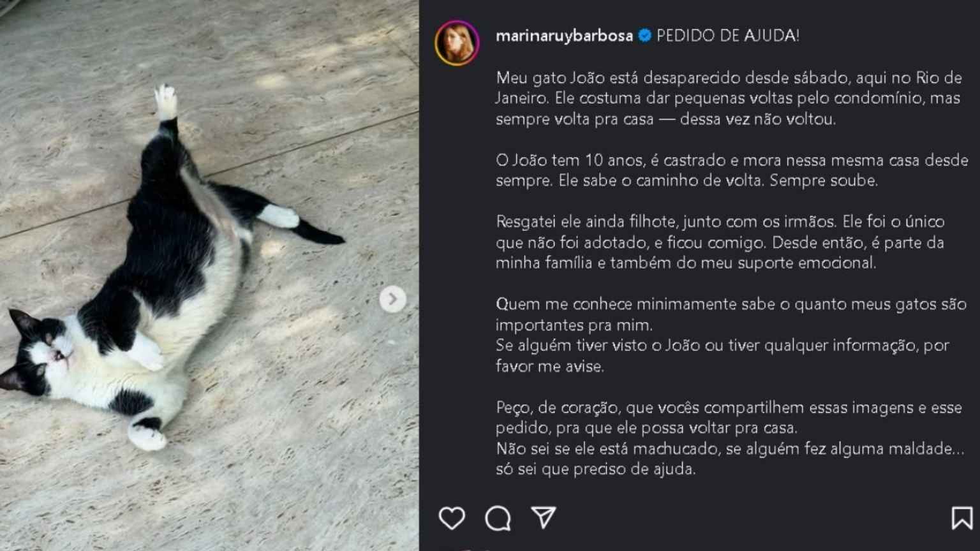Click the paragraph starting 'Resgatei ele ainda filhote'
980x551 pixels.
pyautogui.click(x=720, y=242)
